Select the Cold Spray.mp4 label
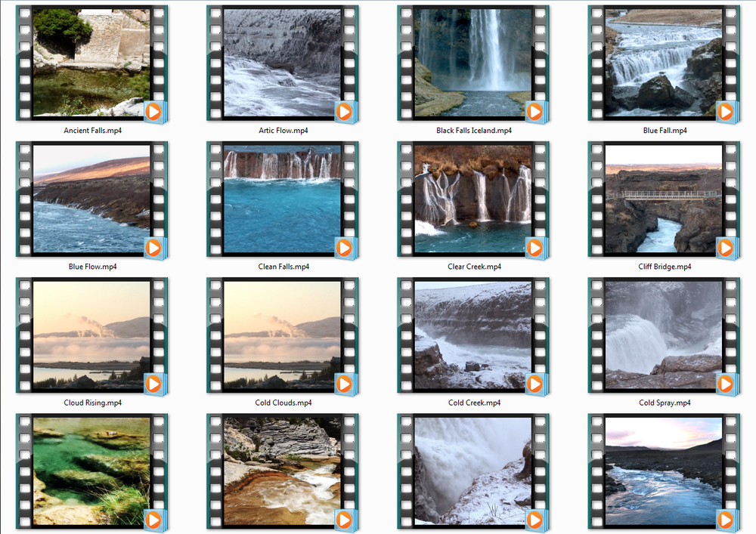The width and height of the screenshot is (756, 534). tap(664, 403)
